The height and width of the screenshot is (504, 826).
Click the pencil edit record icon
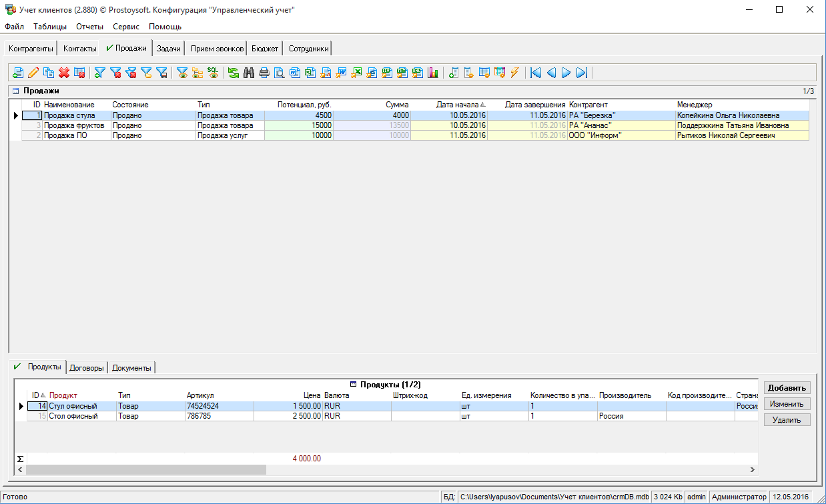click(x=33, y=73)
